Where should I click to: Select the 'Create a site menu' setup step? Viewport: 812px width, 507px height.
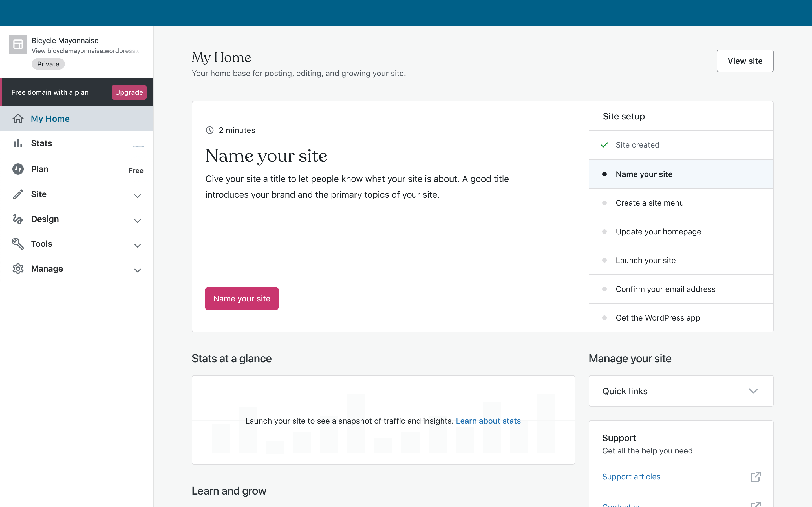[x=649, y=203]
